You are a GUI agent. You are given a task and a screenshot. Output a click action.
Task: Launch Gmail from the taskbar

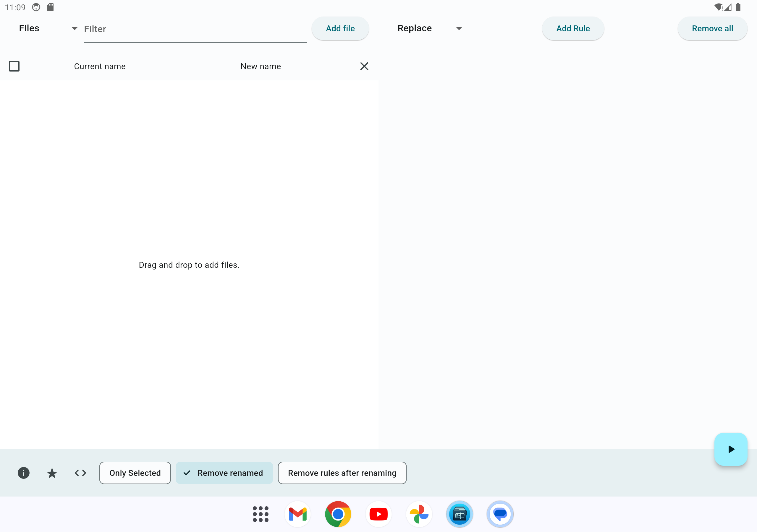297,514
